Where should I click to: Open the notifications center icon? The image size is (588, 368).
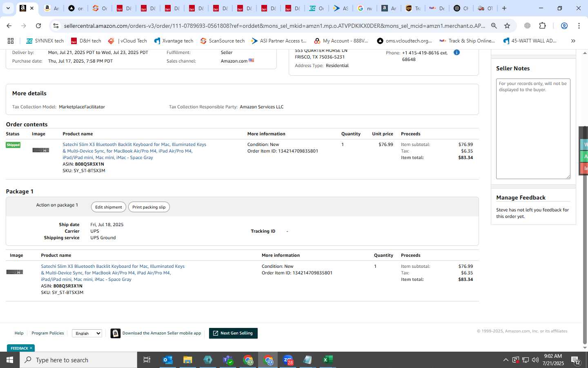(x=576, y=360)
